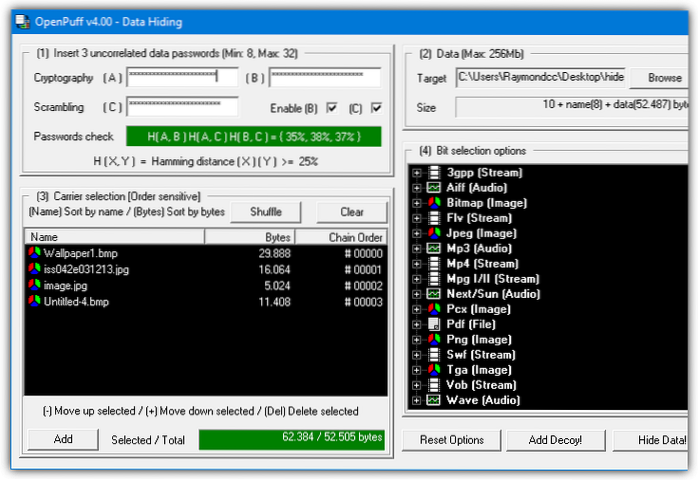Toggle the Enable (B) password checkbox

331,108
